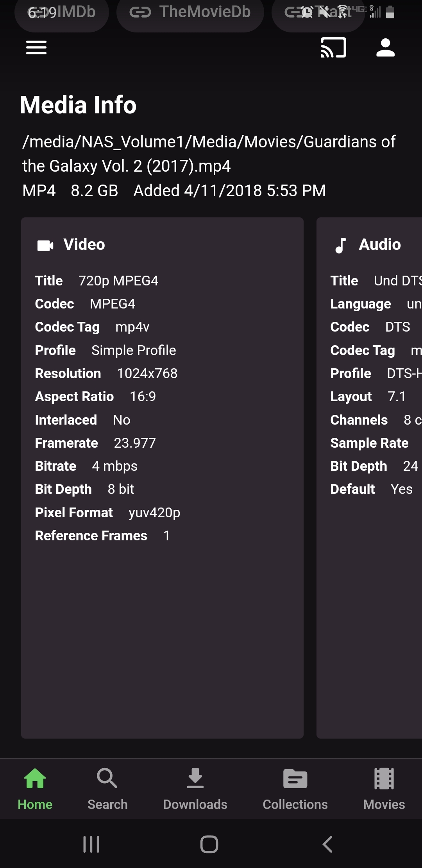
Task: Open the recent apps button
Action: pos(91,844)
